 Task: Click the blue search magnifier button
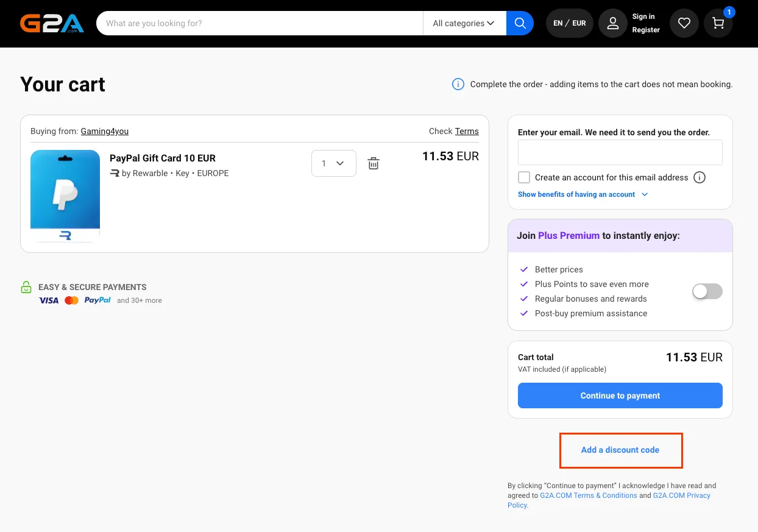tap(520, 23)
